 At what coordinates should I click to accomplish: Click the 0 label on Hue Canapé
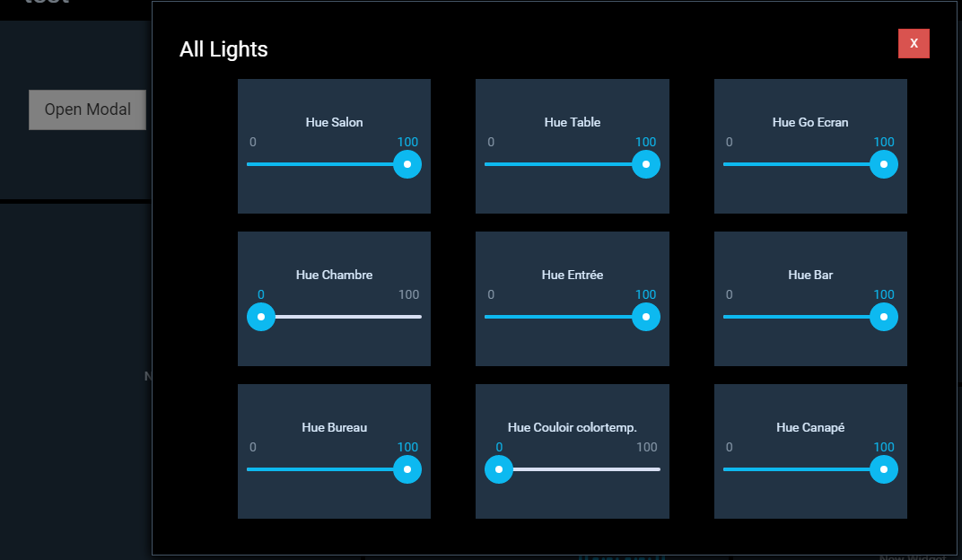click(x=729, y=447)
